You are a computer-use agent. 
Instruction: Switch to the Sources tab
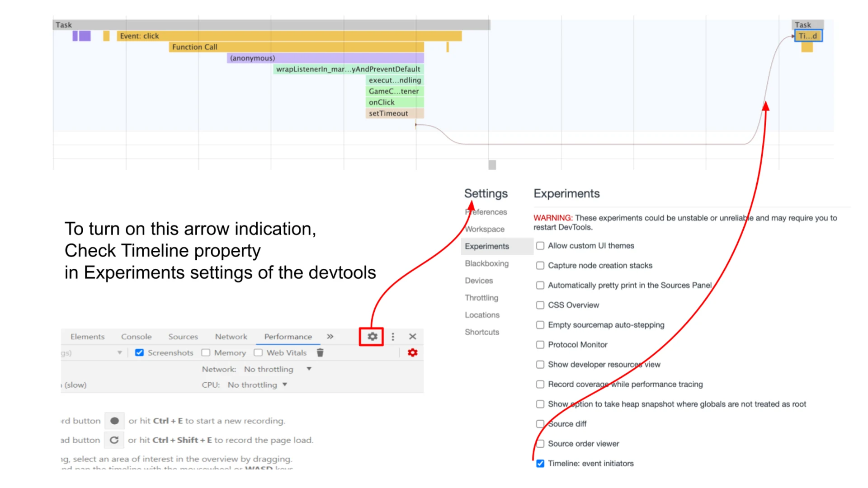pyautogui.click(x=183, y=336)
